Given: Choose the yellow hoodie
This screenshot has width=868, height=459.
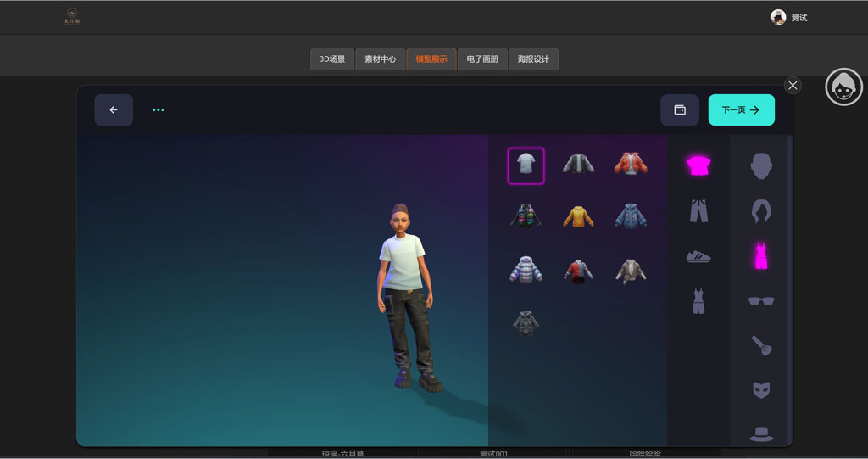Looking at the screenshot, I should click(x=578, y=216).
